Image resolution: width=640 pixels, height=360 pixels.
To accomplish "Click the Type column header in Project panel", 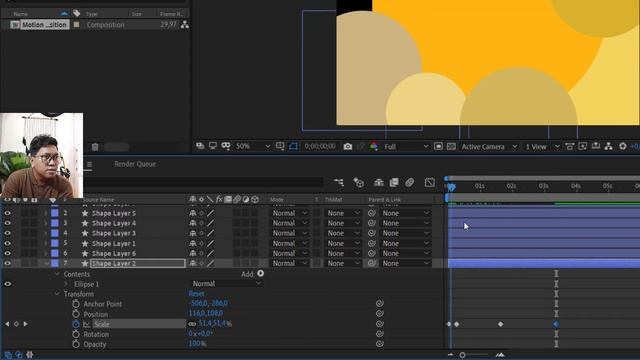I will pyautogui.click(x=91, y=14).
